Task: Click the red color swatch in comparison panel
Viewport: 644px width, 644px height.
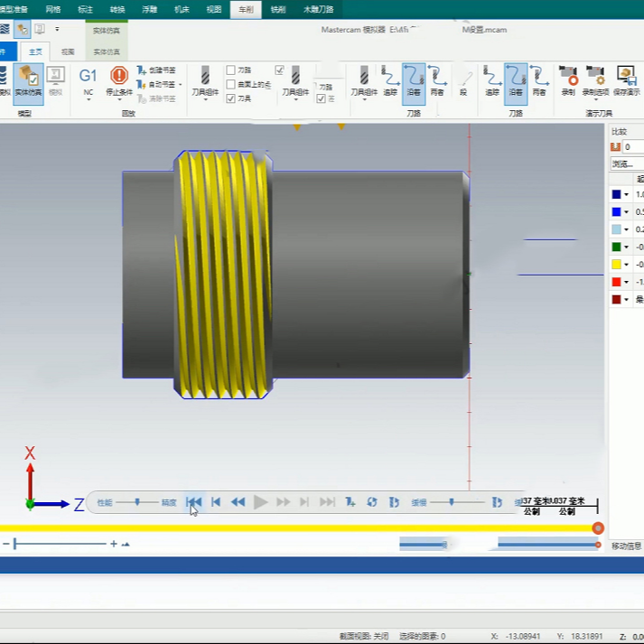Action: click(x=616, y=281)
